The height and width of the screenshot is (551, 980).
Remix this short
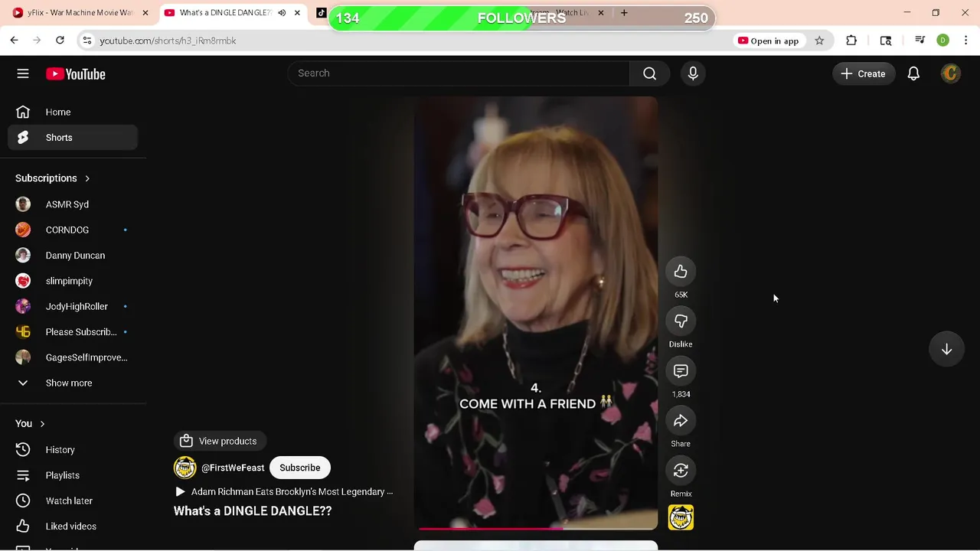point(681,471)
